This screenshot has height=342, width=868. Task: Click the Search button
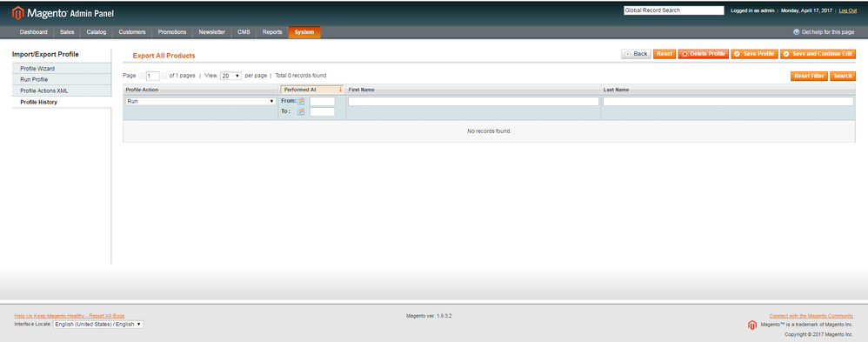pyautogui.click(x=843, y=76)
